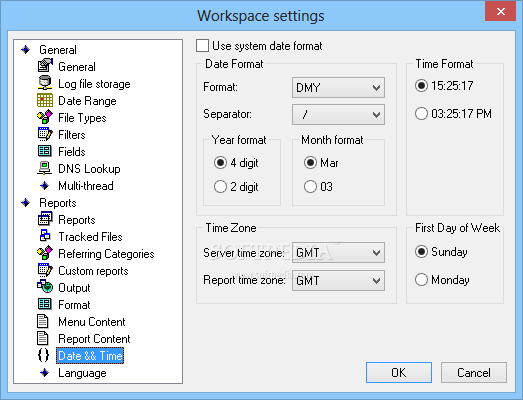Open the Report time zone dropdown
Screen dimensions: 523x400
tap(338, 281)
